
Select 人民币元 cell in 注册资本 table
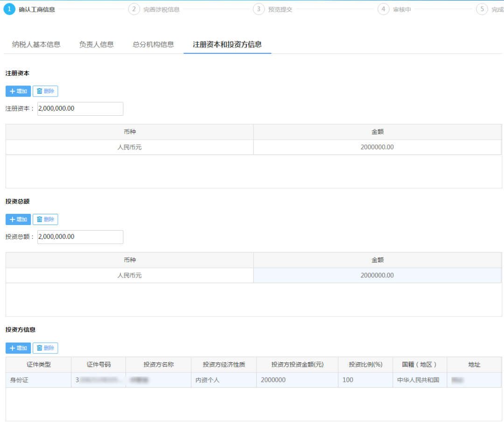click(130, 148)
